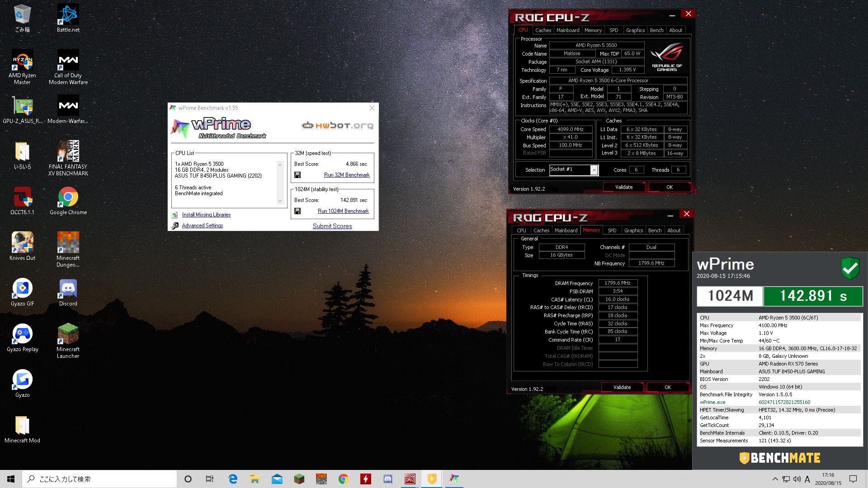Screen dimensions: 868x488
Task: Switch to CPU tab in lower CPU-Z
Action: (x=521, y=230)
